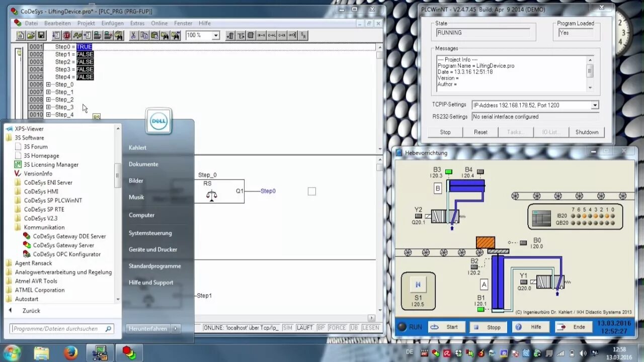Screen dimensions: 644x362
Task: Collapse the Kommunikation folder in Start menu
Action: coord(44,227)
